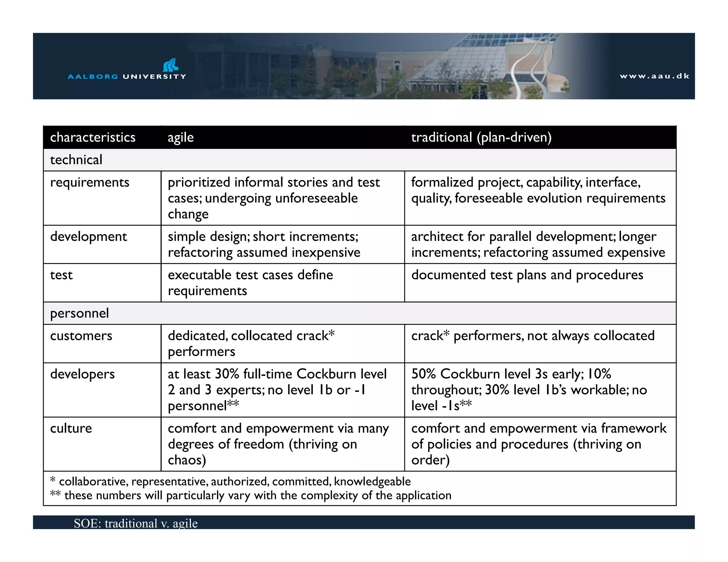This screenshot has height=562, width=728.
Task: Click the 'technical' section row
Action: coord(76,160)
